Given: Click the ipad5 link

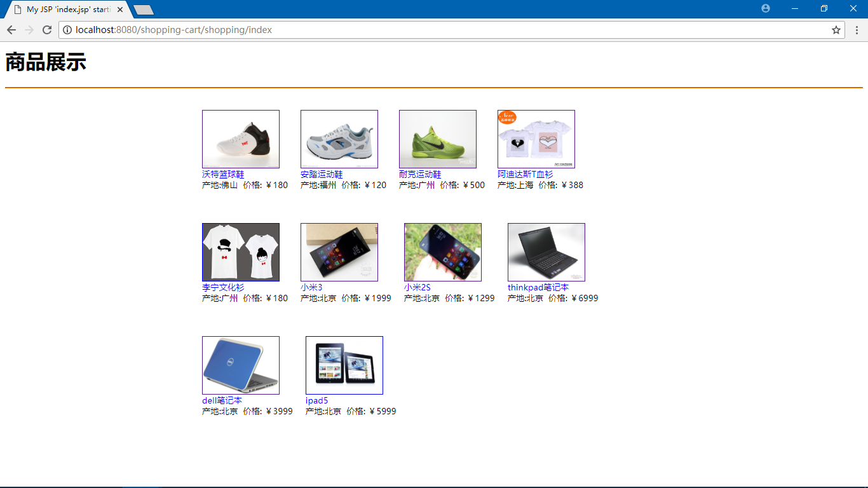Looking at the screenshot, I should pos(317,400).
